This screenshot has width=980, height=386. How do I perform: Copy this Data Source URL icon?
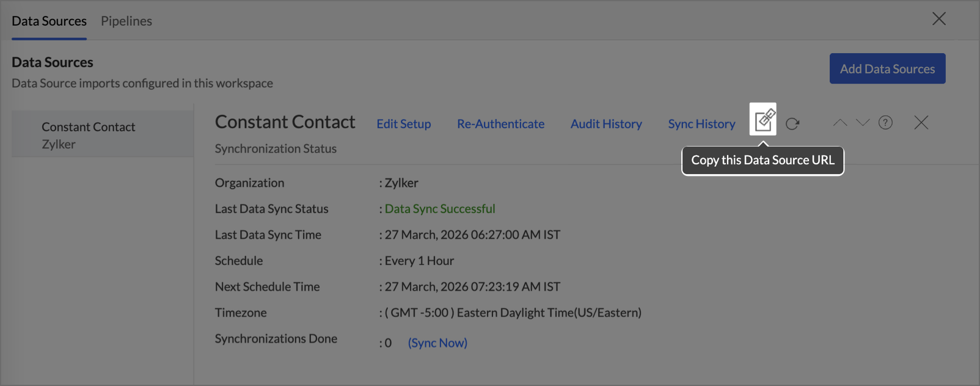click(763, 120)
